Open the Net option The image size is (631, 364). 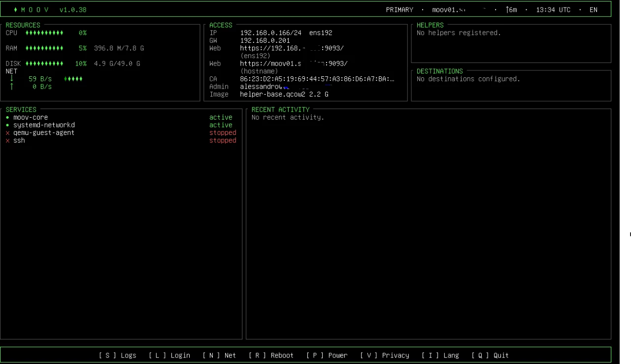(x=219, y=356)
